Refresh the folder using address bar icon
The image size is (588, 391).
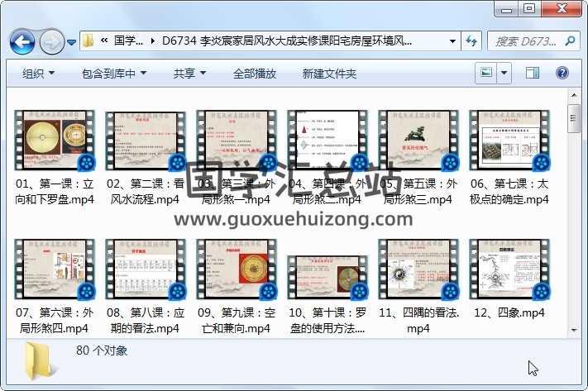coord(471,41)
